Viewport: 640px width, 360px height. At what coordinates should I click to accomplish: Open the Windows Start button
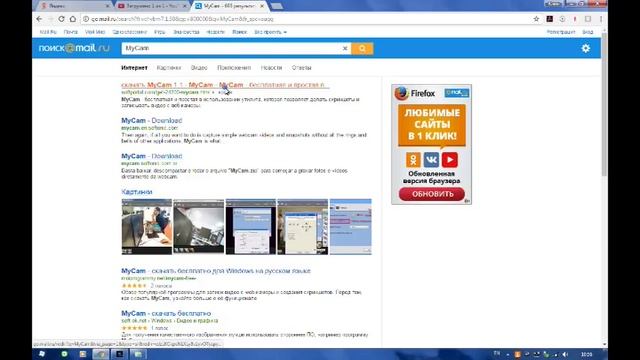click(42, 354)
